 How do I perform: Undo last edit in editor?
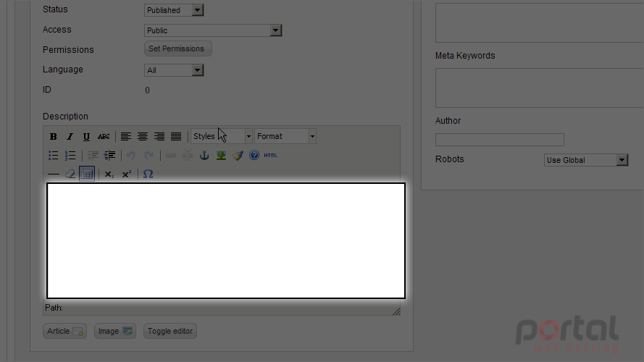(x=131, y=155)
